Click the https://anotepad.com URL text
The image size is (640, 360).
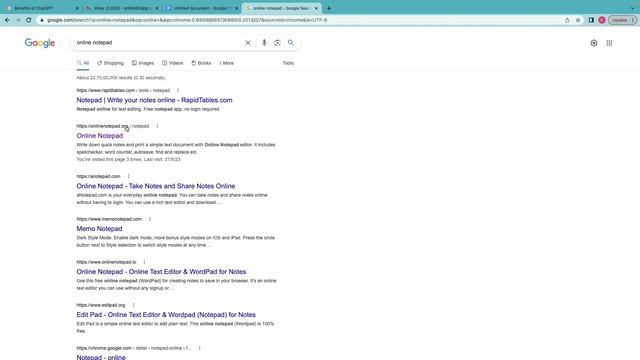tap(98, 176)
